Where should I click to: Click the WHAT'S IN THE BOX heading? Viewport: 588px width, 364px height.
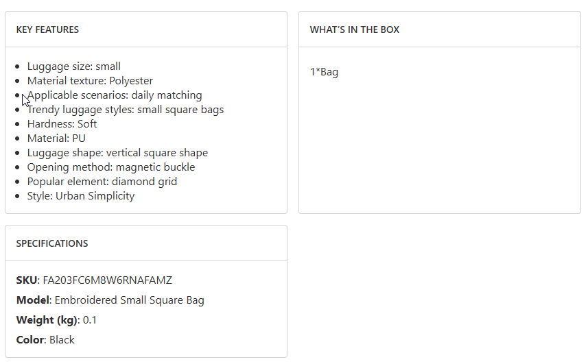(354, 29)
